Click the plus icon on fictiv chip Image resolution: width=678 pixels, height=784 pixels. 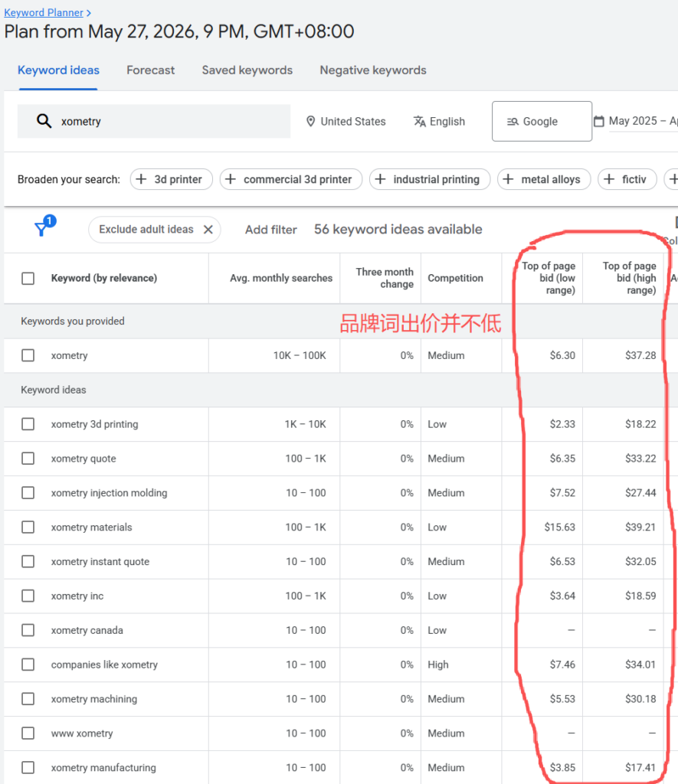click(609, 179)
